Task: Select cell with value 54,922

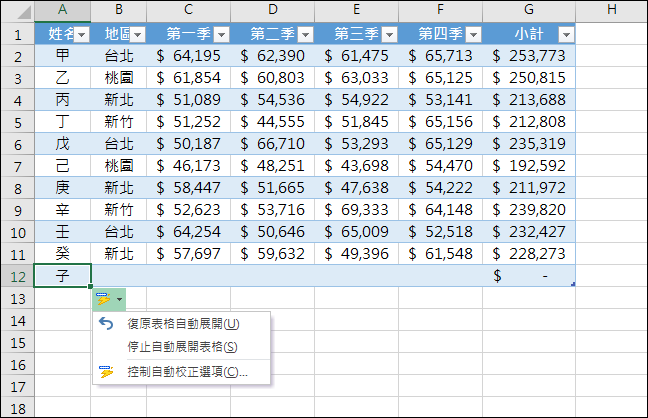Action: pyautogui.click(x=357, y=100)
